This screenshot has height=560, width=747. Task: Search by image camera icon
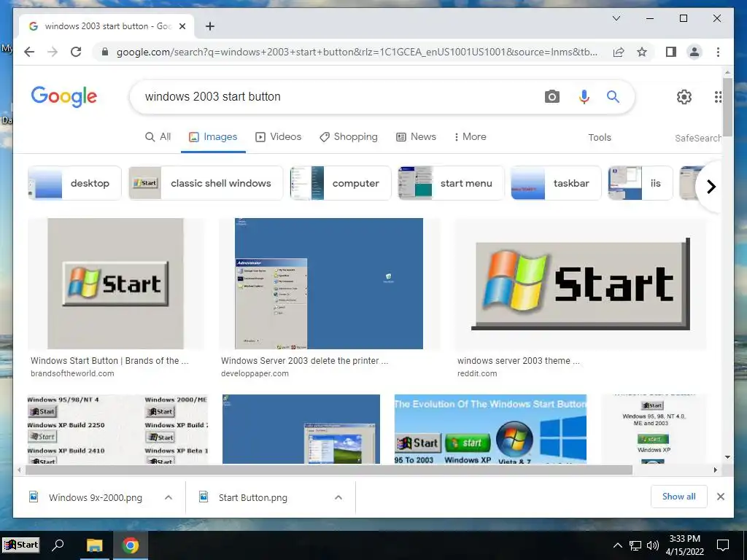[x=551, y=97]
